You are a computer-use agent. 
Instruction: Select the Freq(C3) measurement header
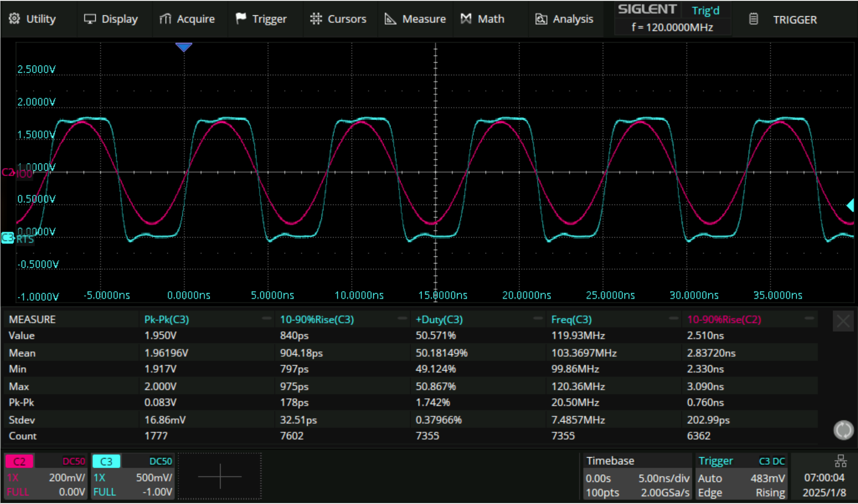(x=571, y=319)
